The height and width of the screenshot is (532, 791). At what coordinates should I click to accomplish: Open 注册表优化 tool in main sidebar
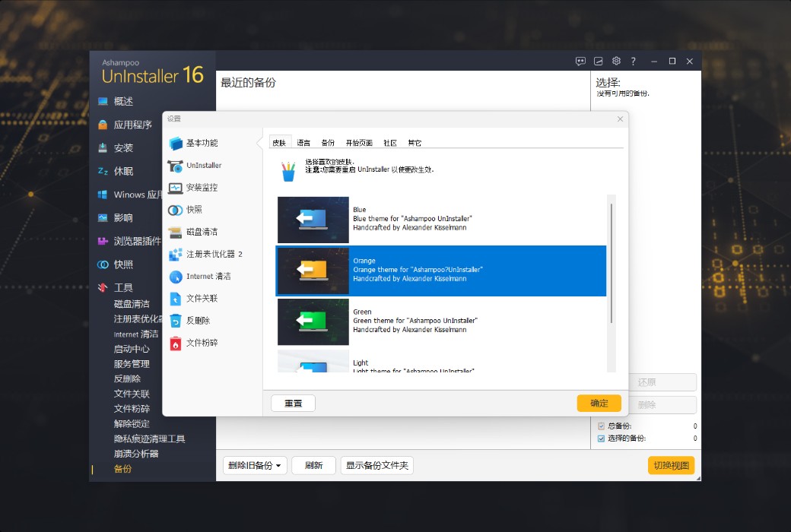click(137, 319)
